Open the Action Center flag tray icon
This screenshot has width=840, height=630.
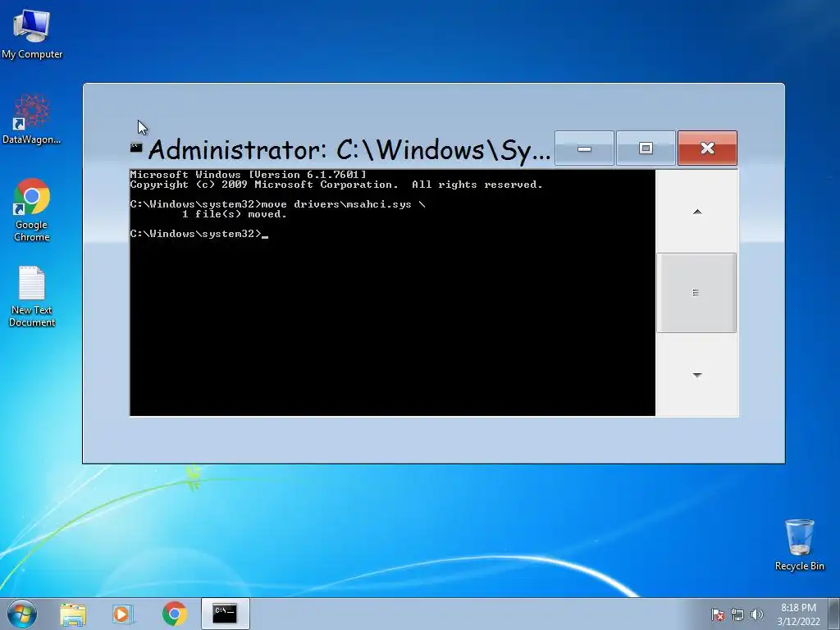[717, 614]
